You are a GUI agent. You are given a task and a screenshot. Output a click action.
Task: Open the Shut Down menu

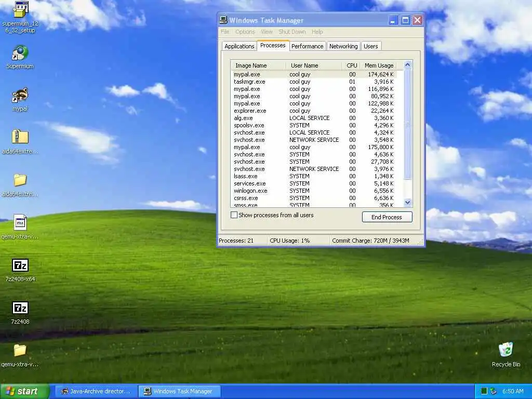(x=292, y=32)
